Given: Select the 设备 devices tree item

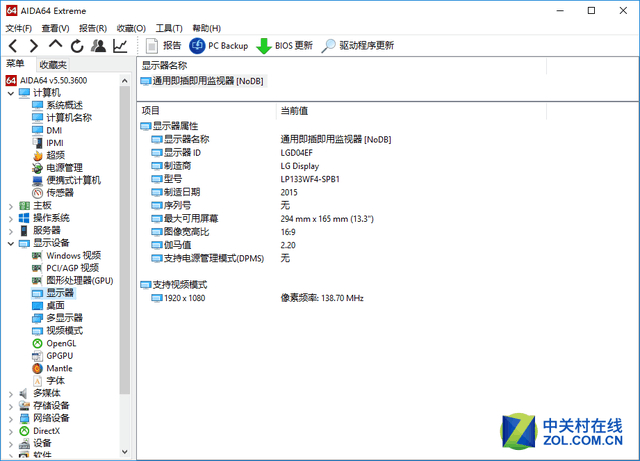Looking at the screenshot, I should point(36,443).
